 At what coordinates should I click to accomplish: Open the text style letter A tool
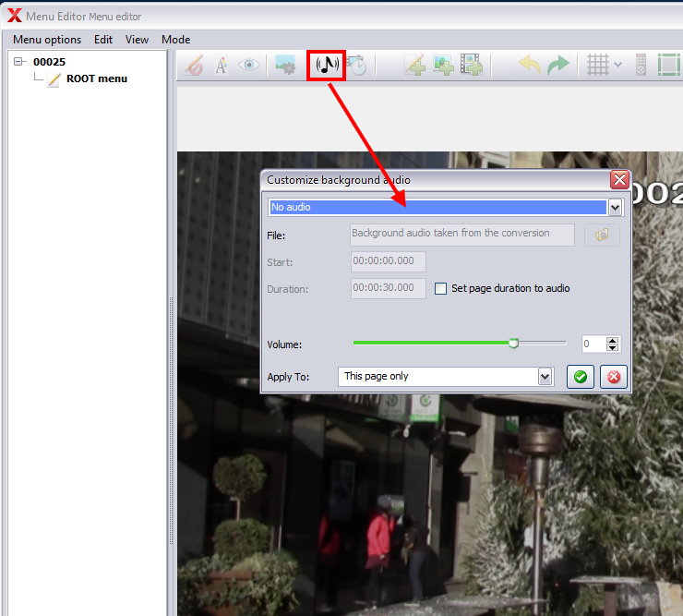click(x=222, y=66)
